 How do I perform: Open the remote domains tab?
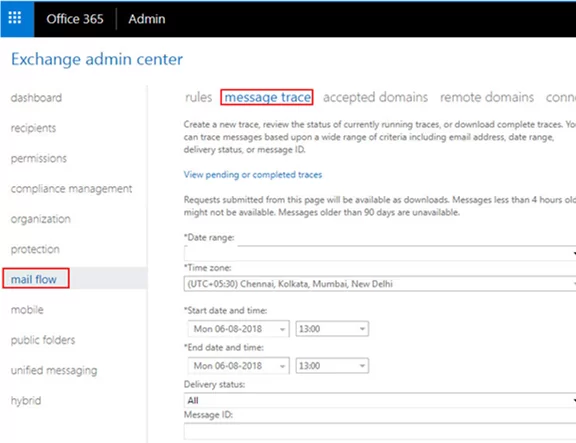[487, 97]
